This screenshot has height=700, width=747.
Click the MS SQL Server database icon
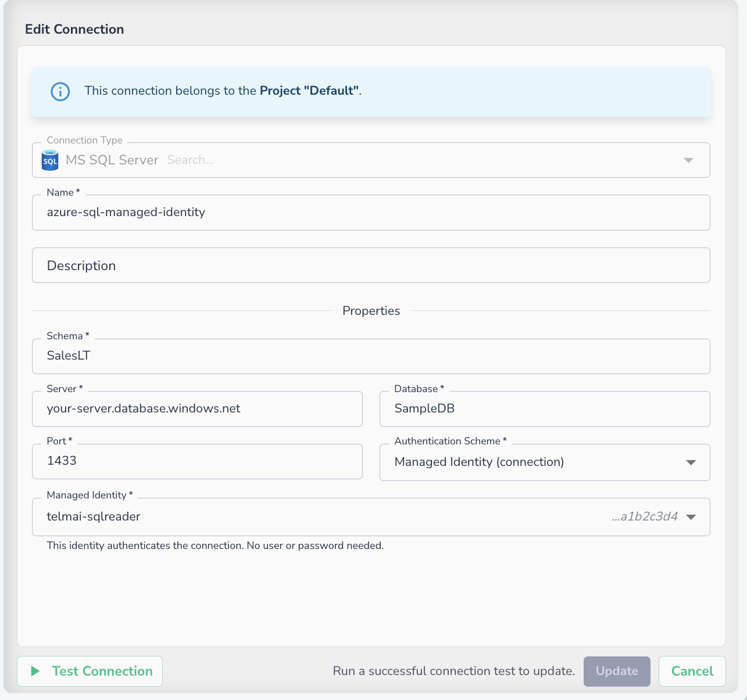[x=51, y=160]
